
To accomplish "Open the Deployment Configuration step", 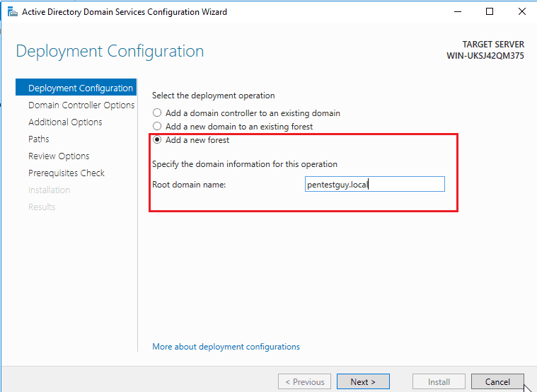I will pyautogui.click(x=76, y=88).
